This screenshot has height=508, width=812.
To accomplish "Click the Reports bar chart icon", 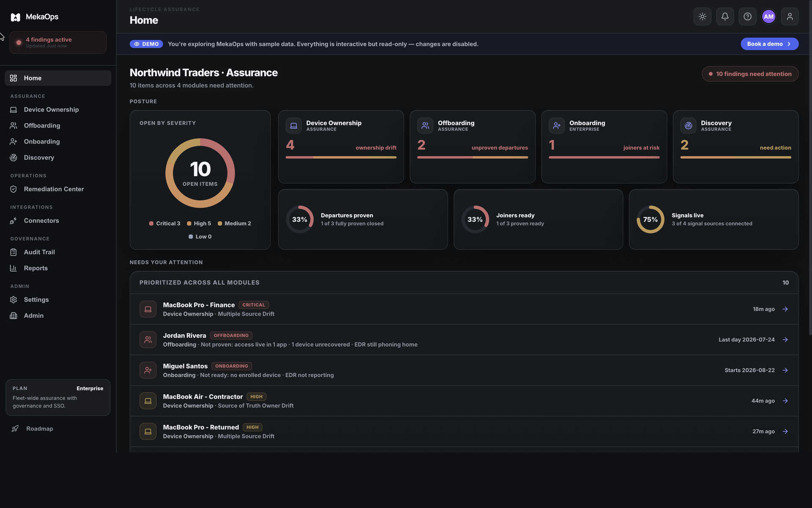I will [x=14, y=268].
